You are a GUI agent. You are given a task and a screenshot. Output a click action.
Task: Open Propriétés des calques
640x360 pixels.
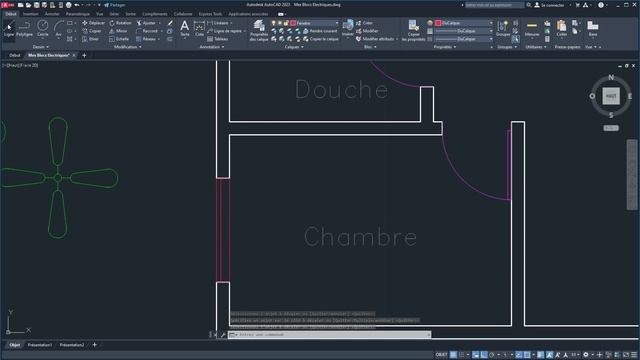[x=259, y=31]
